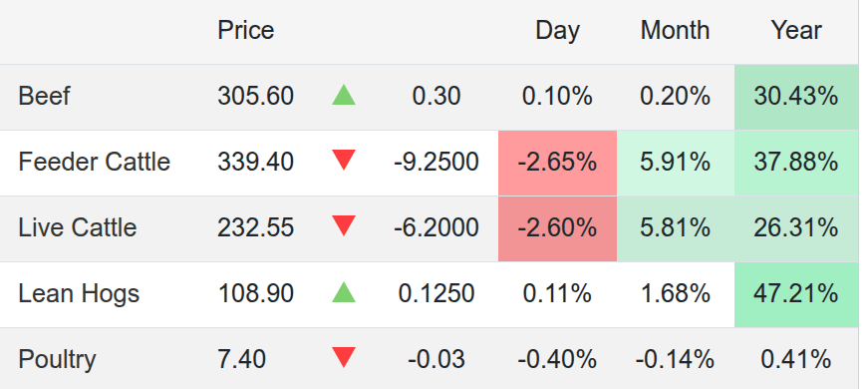Click the Beef 30.43% year cell
This screenshot has height=389, width=868.
click(x=796, y=98)
